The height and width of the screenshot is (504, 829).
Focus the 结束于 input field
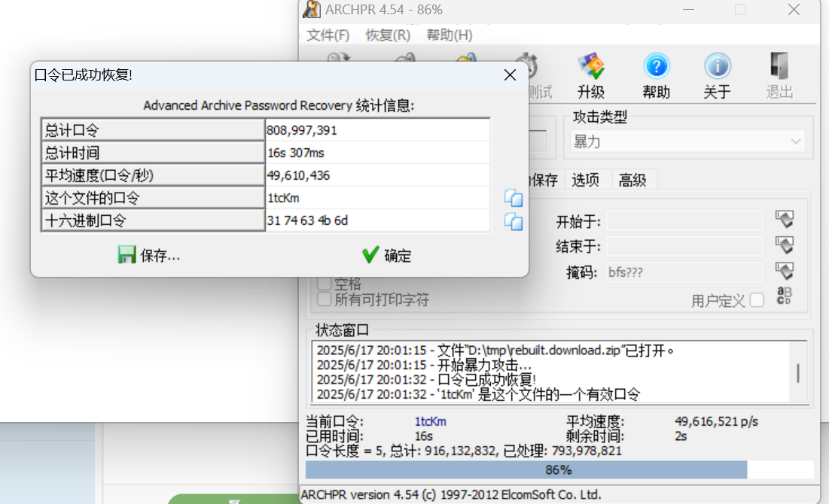click(x=684, y=246)
